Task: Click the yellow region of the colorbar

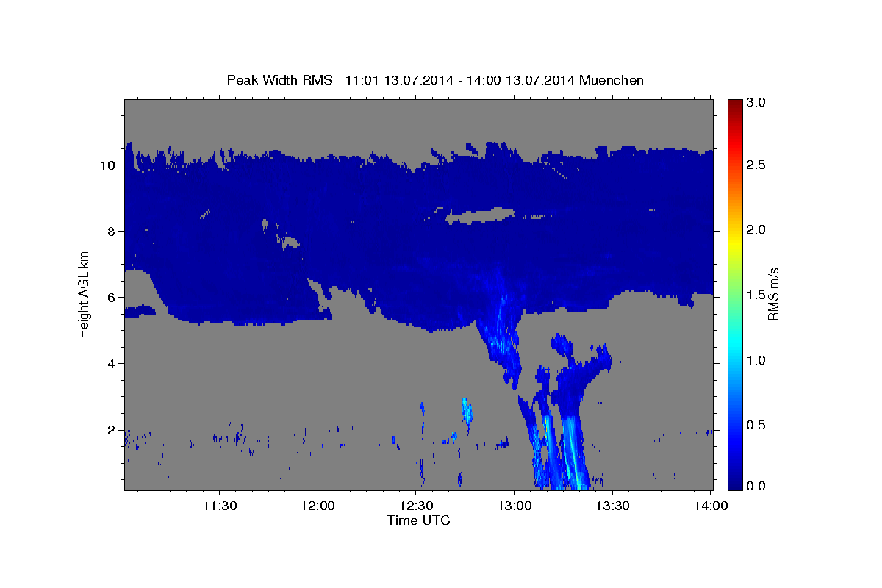Action: pyautogui.click(x=735, y=243)
